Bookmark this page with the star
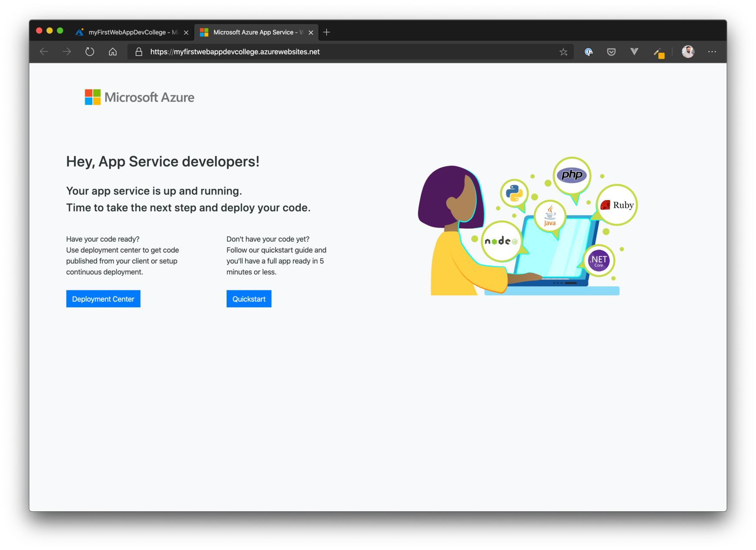The image size is (756, 550). [563, 52]
